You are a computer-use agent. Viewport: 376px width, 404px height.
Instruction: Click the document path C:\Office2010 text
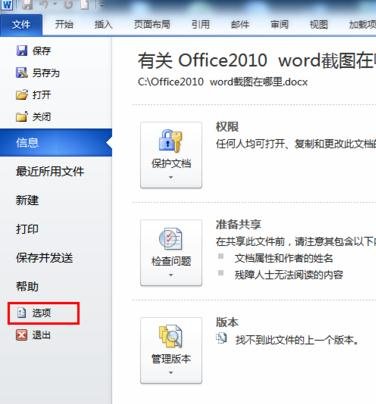(222, 82)
